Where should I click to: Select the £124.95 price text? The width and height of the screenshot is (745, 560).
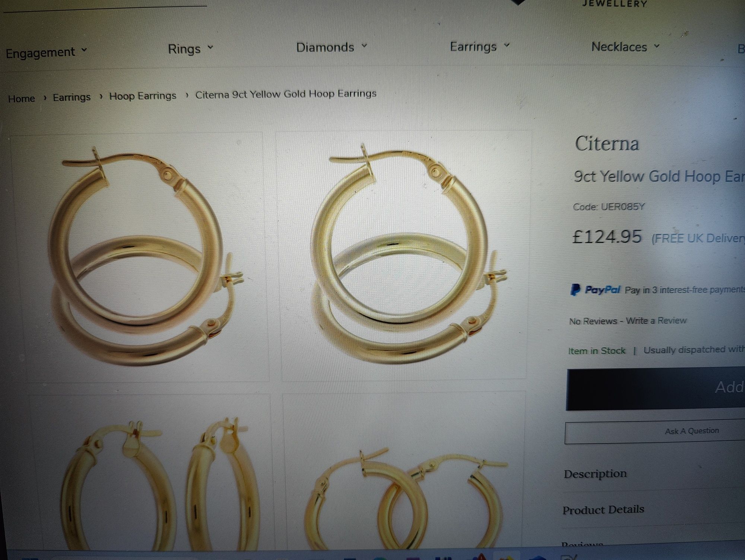tap(607, 236)
